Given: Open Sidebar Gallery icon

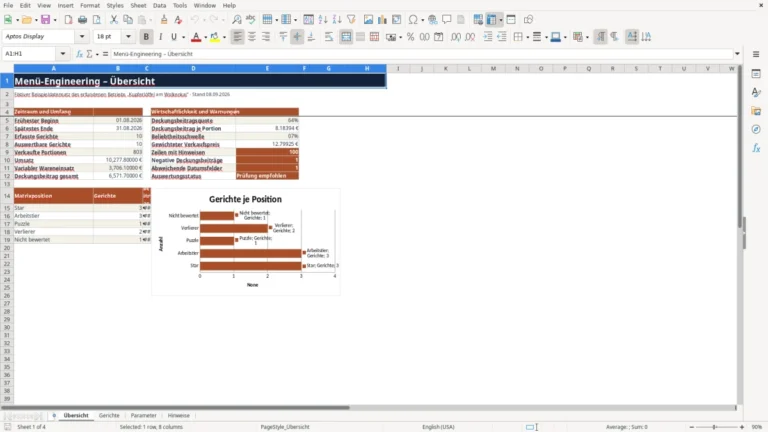Looking at the screenshot, I should pos(756,111).
